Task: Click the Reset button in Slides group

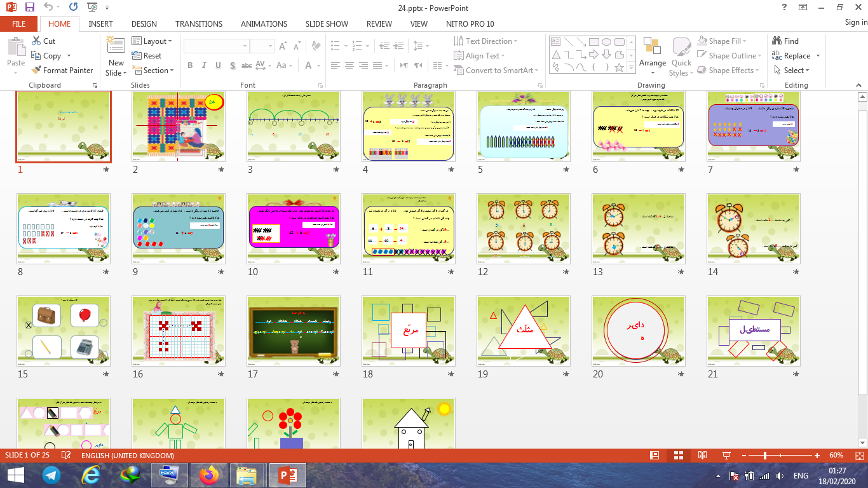Action: [x=147, y=56]
